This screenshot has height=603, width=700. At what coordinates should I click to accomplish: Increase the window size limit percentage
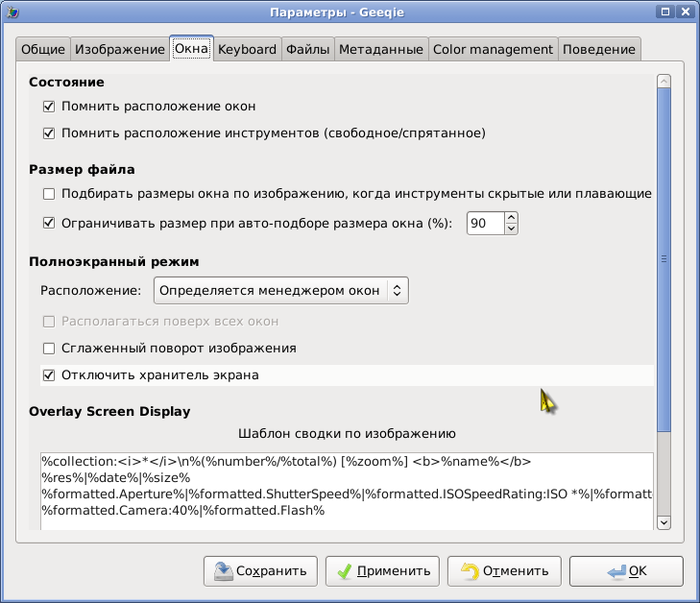coord(511,217)
